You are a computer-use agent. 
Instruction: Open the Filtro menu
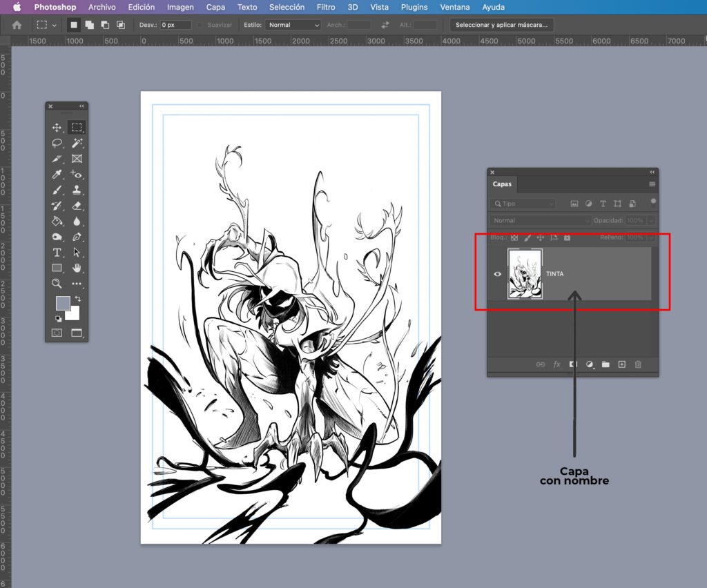tap(325, 7)
